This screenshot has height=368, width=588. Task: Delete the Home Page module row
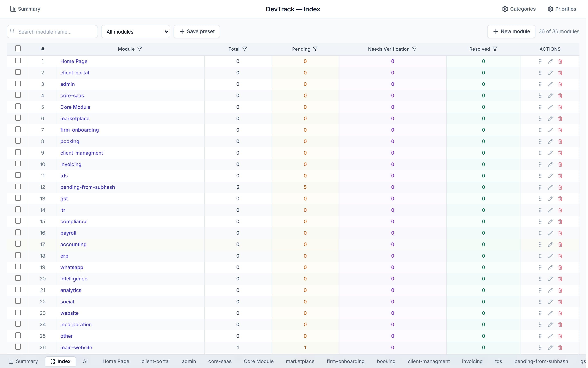pyautogui.click(x=560, y=61)
